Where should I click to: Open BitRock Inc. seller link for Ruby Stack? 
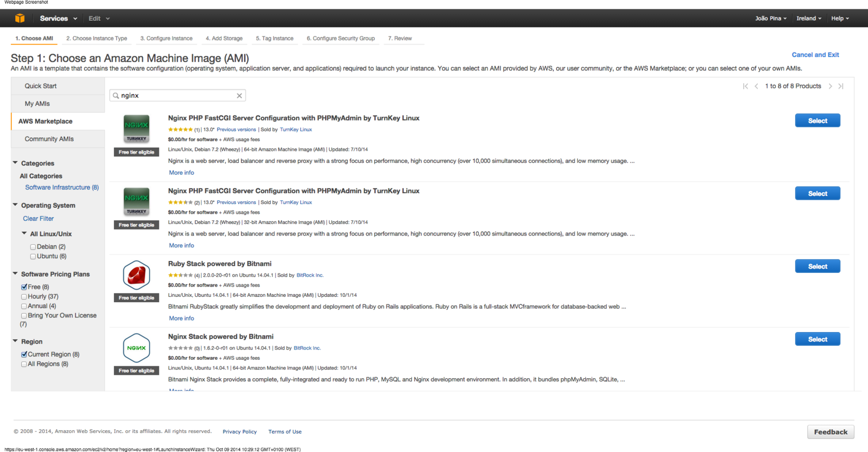310,275
